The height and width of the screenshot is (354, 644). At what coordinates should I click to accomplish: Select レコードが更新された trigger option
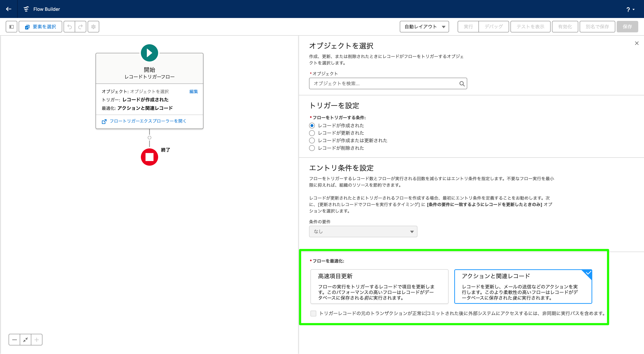coord(312,133)
